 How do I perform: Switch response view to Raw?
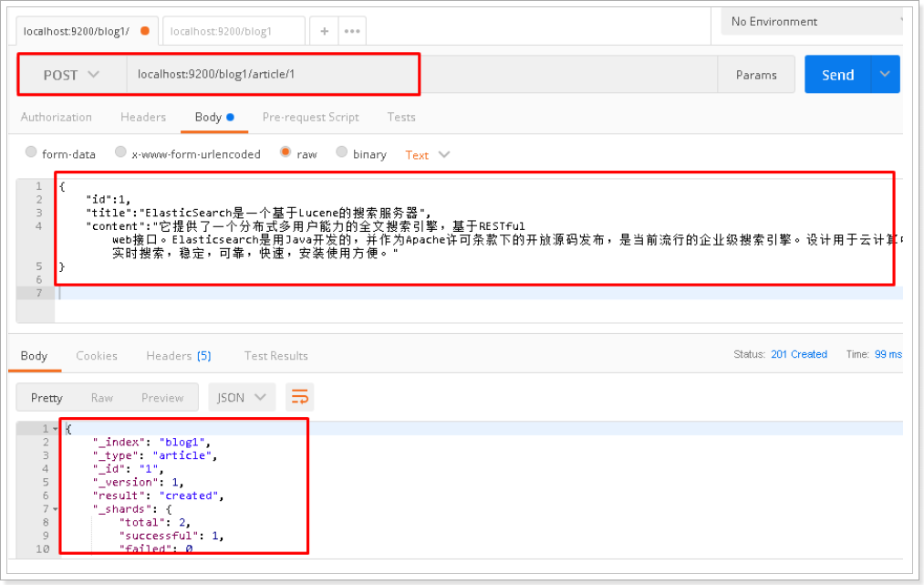point(102,398)
